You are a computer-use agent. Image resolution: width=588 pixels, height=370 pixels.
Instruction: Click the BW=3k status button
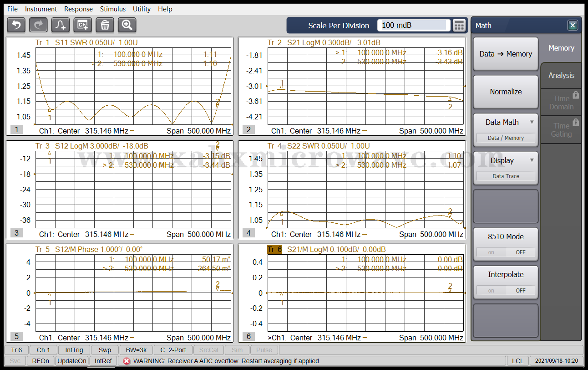click(137, 350)
